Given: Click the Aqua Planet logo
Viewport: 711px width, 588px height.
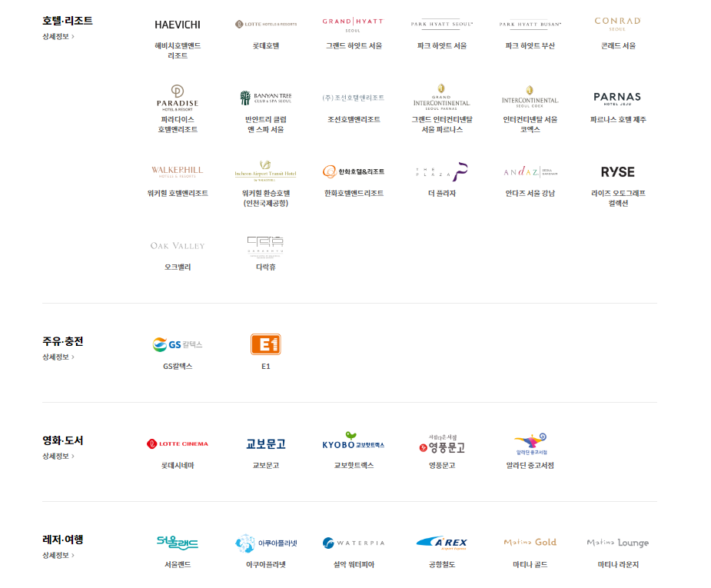Looking at the screenshot, I should point(266,543).
